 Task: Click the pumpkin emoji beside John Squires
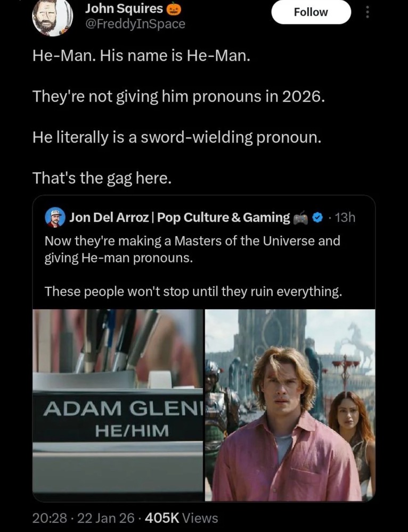[x=174, y=9]
